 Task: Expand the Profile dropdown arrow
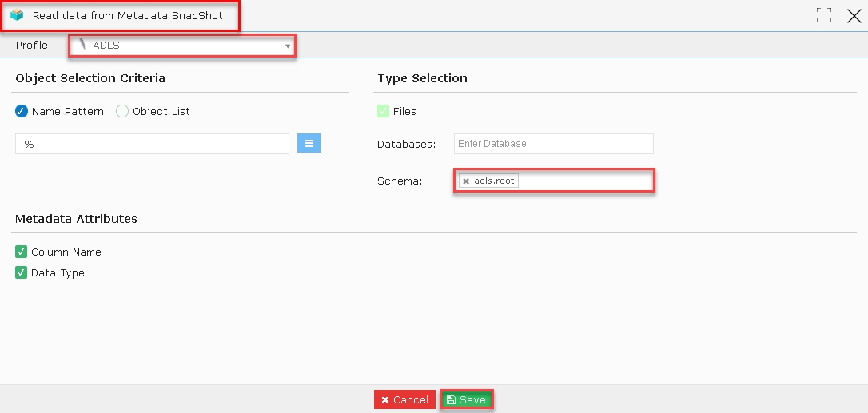coord(287,46)
